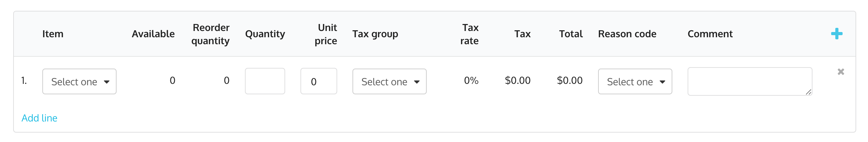Grab the Comment box resize handle
868x142 pixels.
pos(808,92)
